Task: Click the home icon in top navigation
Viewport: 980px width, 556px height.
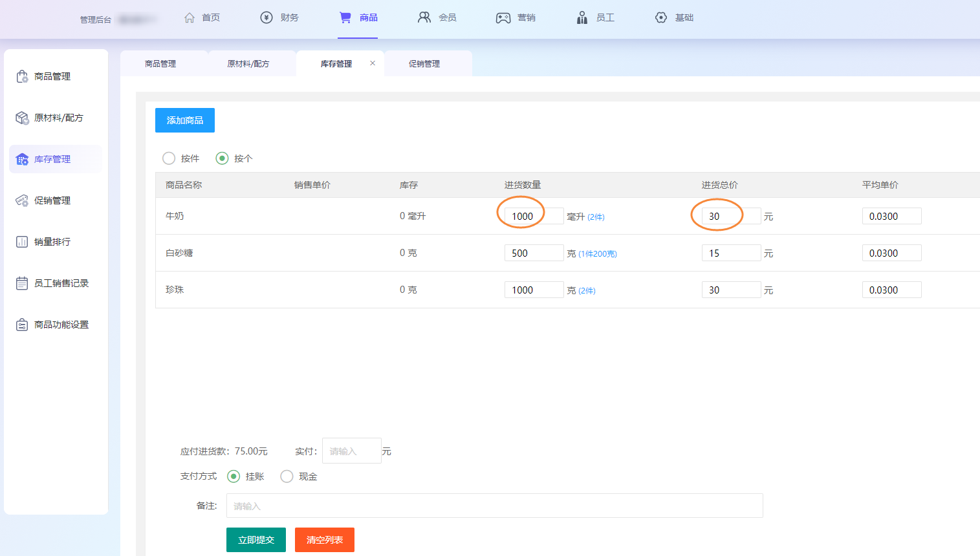Action: [190, 17]
